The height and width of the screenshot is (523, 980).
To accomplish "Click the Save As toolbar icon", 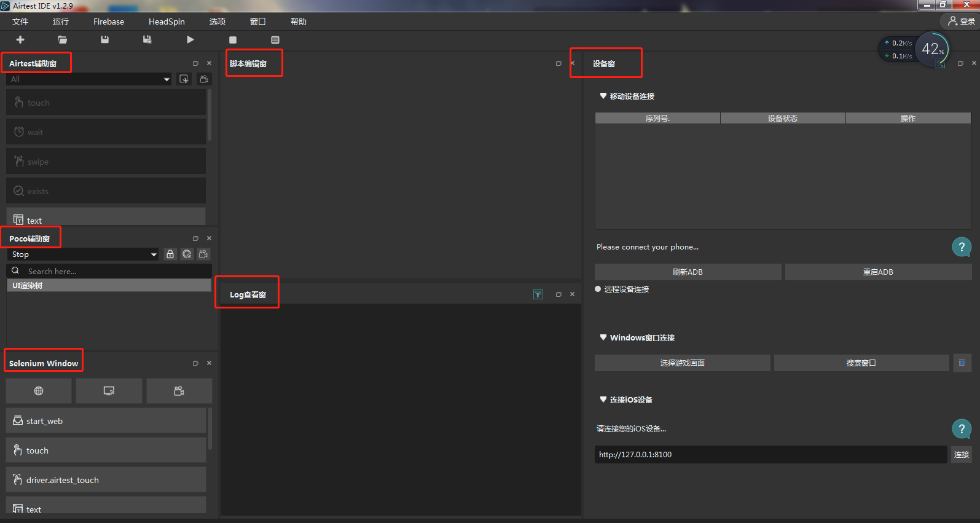I will (147, 39).
